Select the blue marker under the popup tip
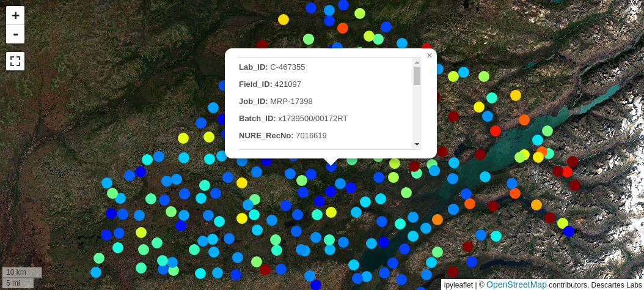Screen dimensions: 644x290 coord(331,166)
